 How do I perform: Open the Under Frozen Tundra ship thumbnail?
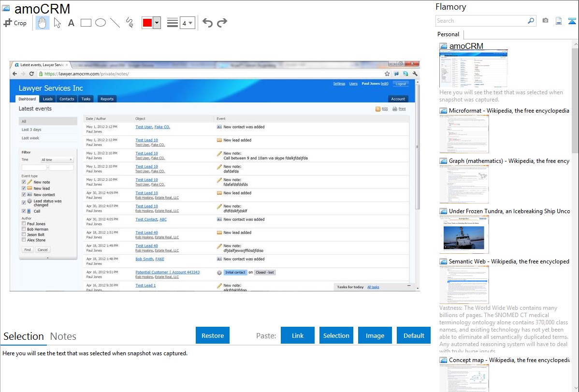464,234
